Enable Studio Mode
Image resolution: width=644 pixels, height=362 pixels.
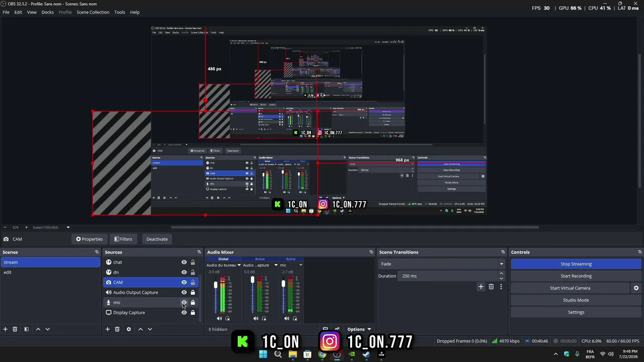point(576,300)
